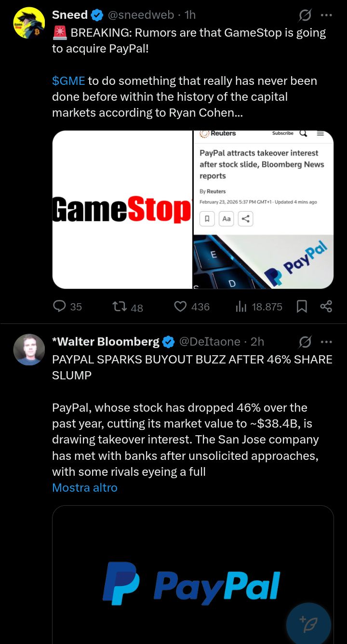Bookmark Sneed's tweet

(x=302, y=307)
